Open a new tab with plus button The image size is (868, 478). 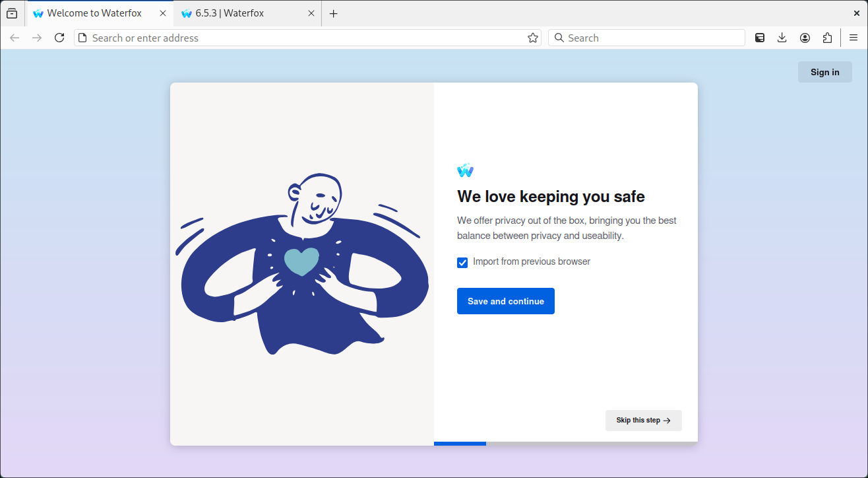click(x=334, y=13)
